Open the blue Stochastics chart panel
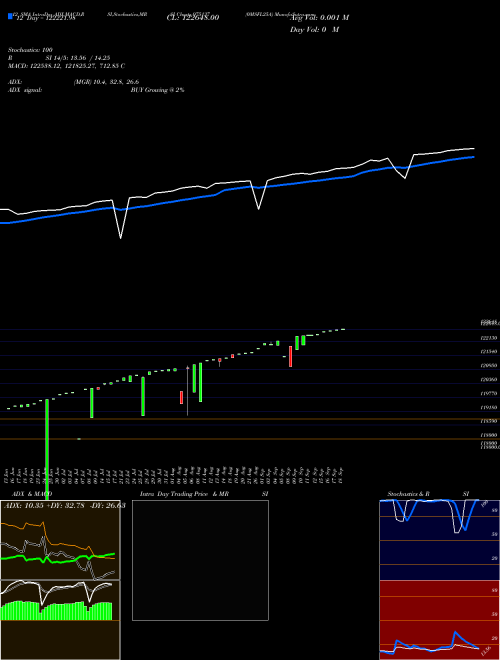 pos(439,540)
